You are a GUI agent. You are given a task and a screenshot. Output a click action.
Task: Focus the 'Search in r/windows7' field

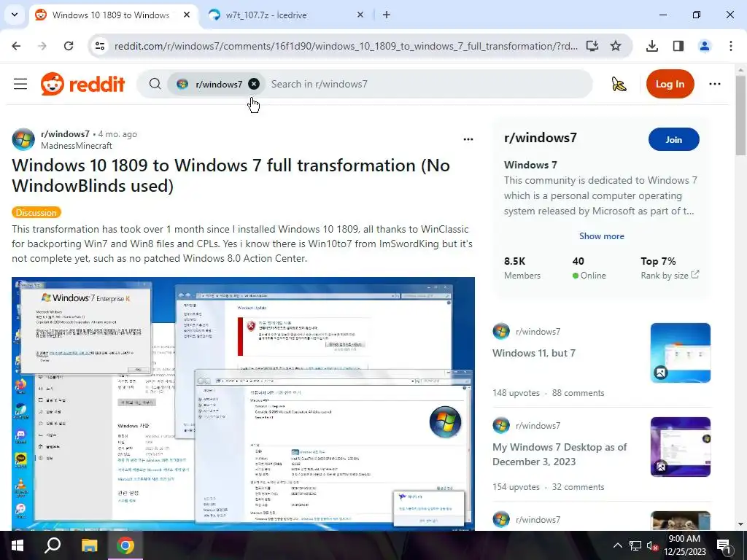429,85
